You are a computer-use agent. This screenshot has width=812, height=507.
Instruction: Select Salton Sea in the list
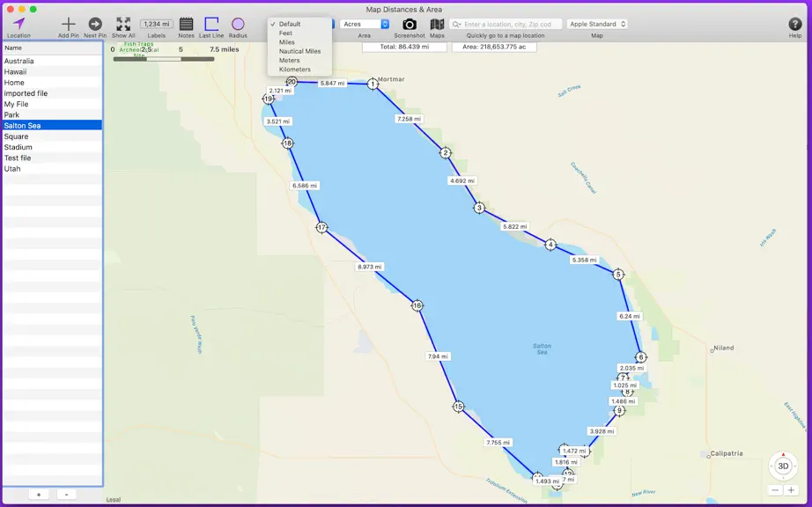click(52, 126)
